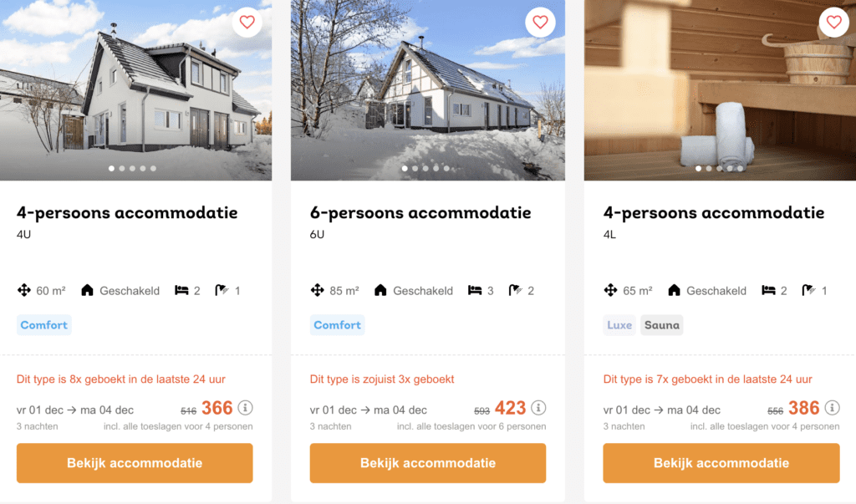Go to second photo dot of 4U house
This screenshot has width=856, height=504.
coord(122,168)
